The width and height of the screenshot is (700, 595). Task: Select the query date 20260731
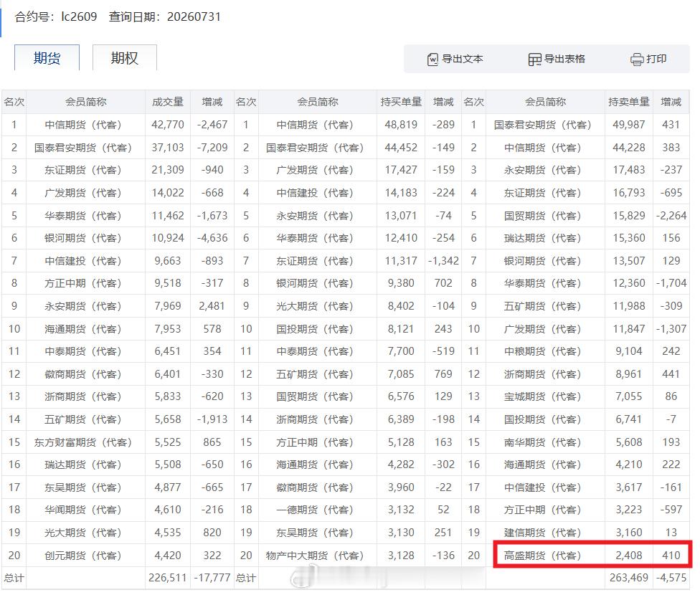point(194,17)
